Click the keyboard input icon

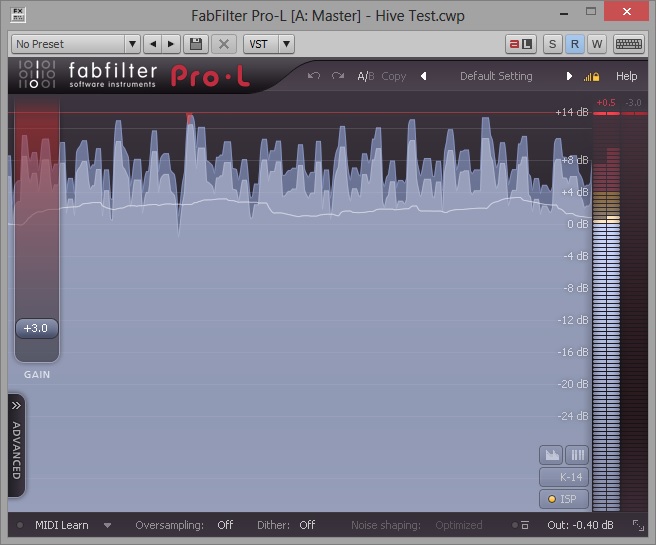point(628,44)
